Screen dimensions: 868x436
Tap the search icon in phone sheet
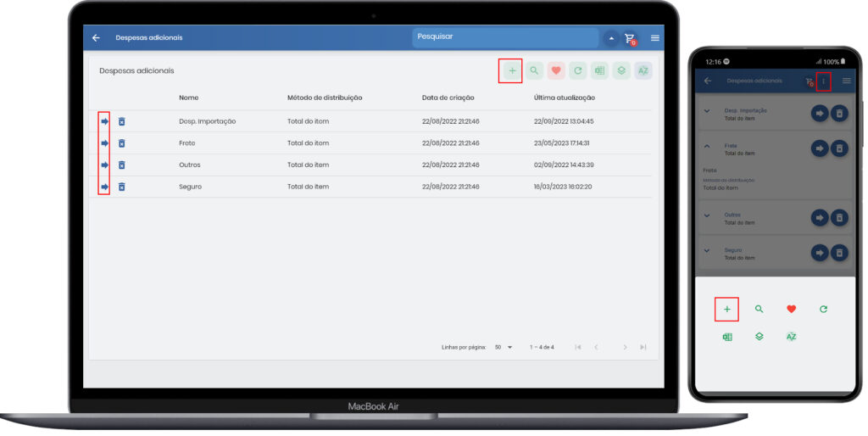[759, 309]
